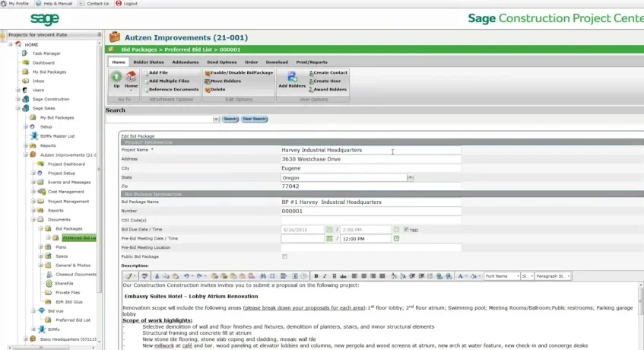Screen dimensions: 644x350
Task: Open the Download tab
Action: pyautogui.click(x=277, y=62)
